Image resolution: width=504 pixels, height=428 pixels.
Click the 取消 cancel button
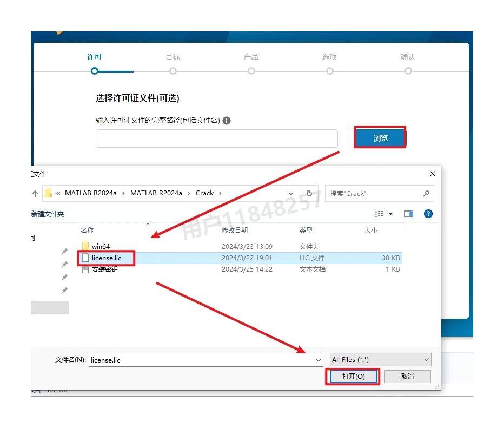408,376
